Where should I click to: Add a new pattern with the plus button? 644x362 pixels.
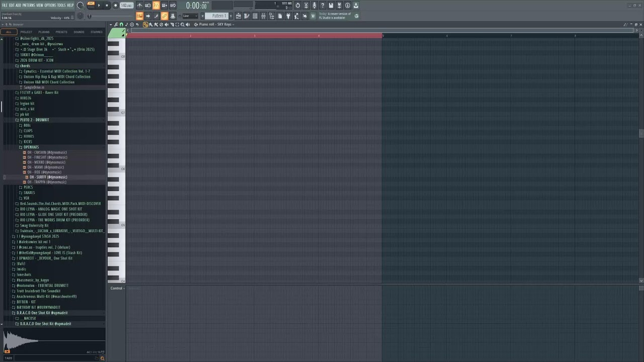pos(230,16)
